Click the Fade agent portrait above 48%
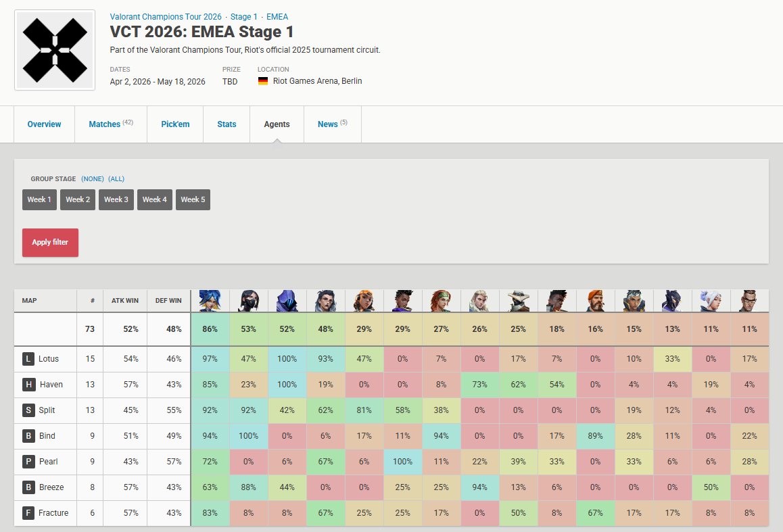Screen dimensions: 783x532 326,301
